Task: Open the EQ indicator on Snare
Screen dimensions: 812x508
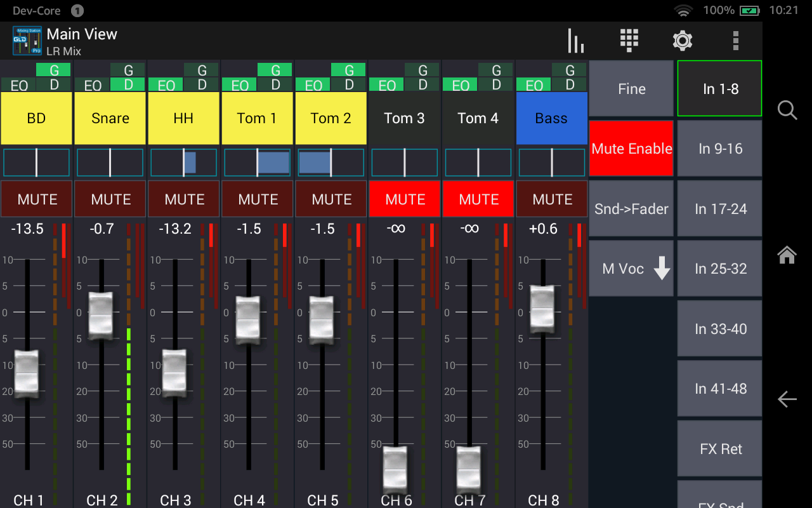Action: pyautogui.click(x=92, y=85)
